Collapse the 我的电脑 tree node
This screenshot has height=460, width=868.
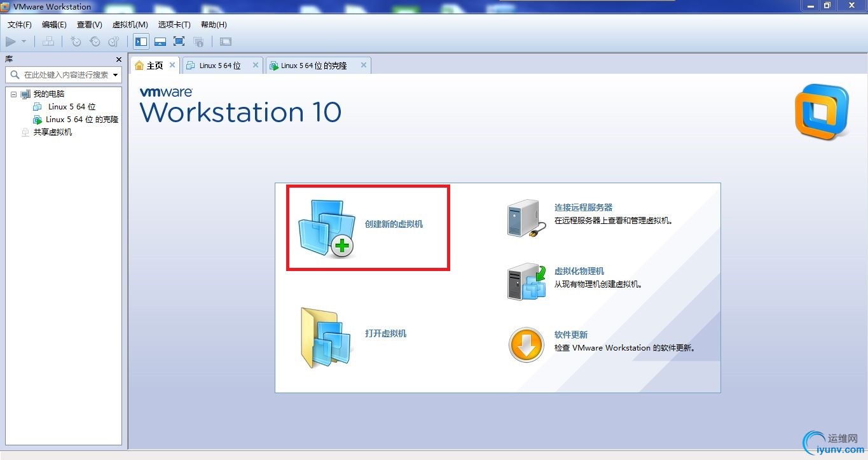(x=14, y=94)
